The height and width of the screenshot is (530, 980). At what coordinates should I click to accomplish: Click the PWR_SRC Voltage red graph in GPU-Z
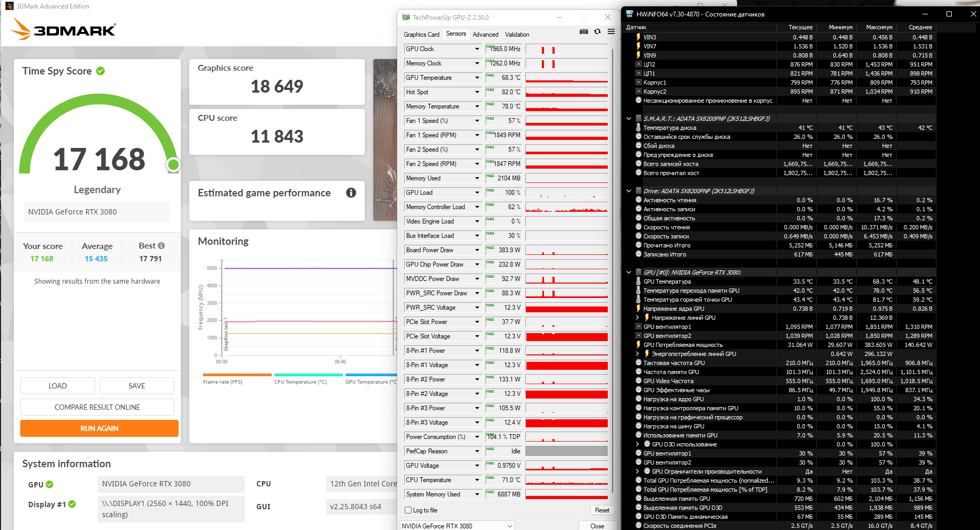pos(567,308)
